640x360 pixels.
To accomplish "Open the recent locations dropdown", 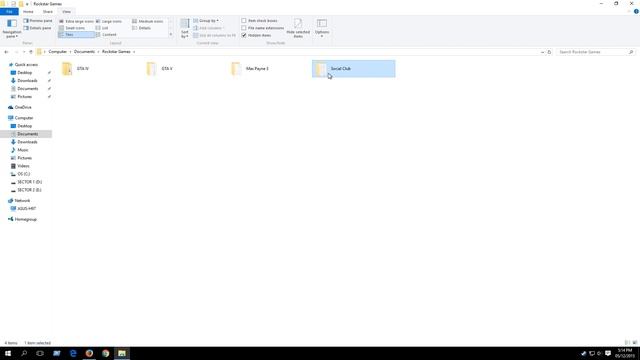I will click(24, 52).
